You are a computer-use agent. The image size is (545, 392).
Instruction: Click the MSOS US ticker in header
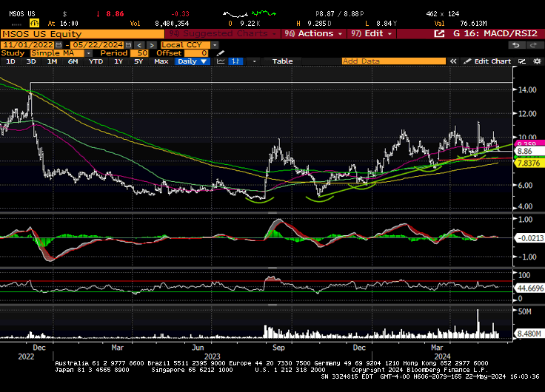(22, 14)
